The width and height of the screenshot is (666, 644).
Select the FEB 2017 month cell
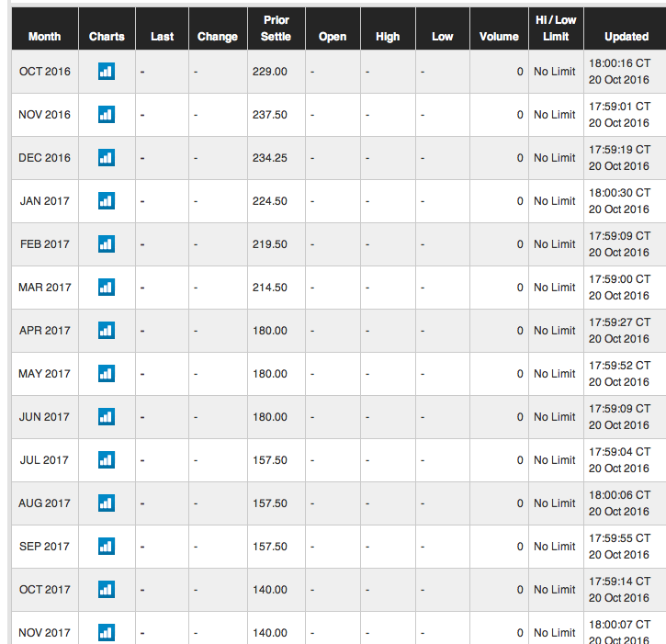(45, 244)
